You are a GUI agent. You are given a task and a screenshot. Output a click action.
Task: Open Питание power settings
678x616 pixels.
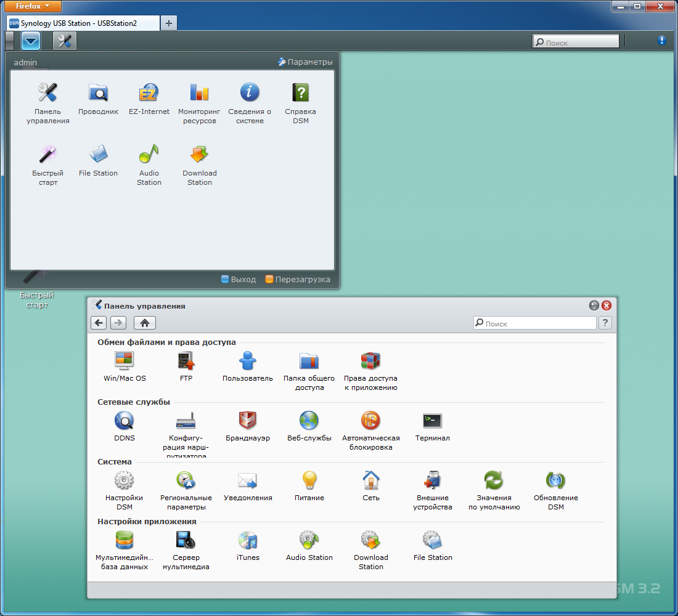click(309, 486)
